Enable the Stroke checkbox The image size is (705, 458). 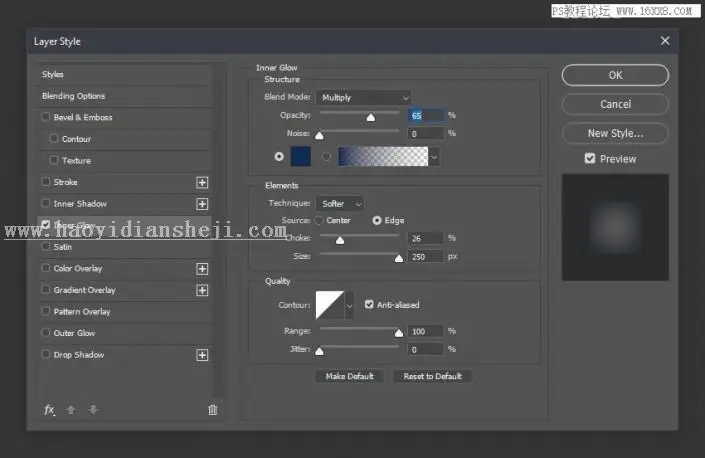coord(45,182)
